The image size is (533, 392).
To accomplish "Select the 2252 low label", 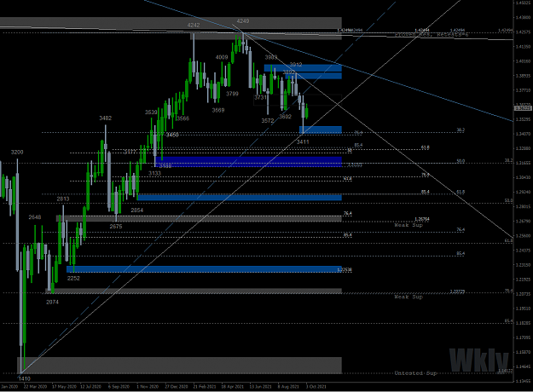I will (73, 278).
